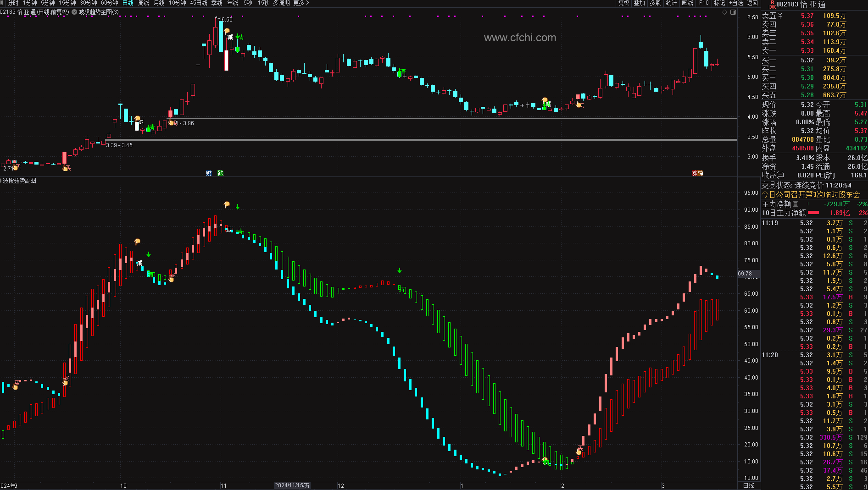868x490 pixels.
Task: Click the green 跌 marker on the chart
Action: [221, 173]
